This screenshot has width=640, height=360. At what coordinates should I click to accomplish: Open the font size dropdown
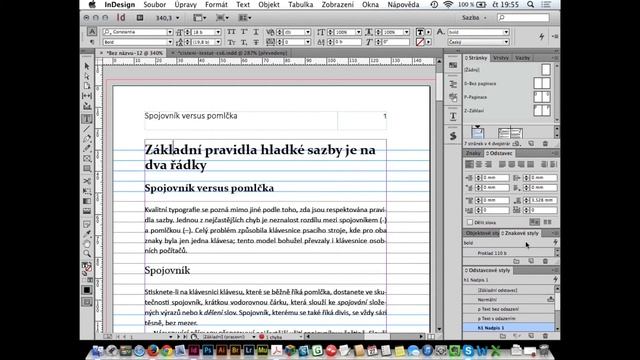click(218, 32)
